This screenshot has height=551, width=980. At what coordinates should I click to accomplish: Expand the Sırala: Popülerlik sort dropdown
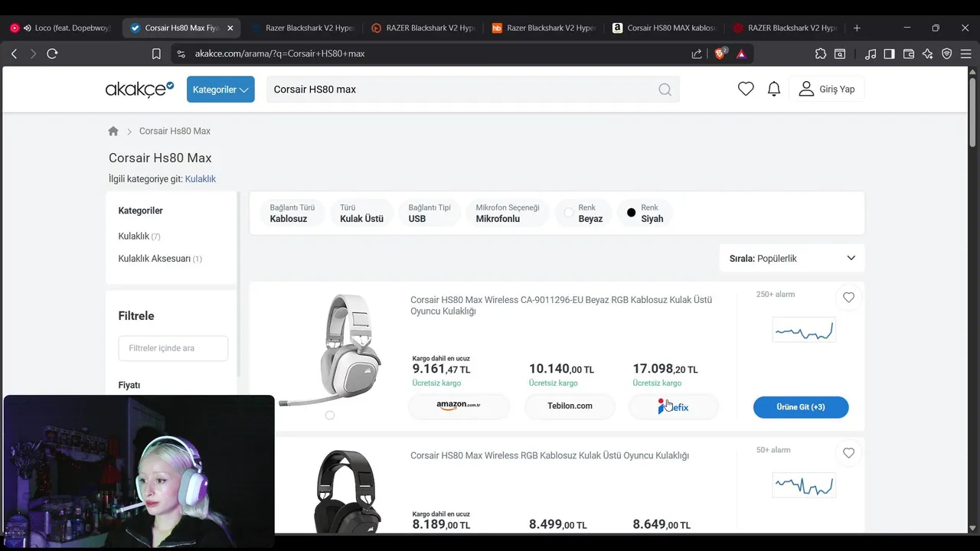pos(792,258)
